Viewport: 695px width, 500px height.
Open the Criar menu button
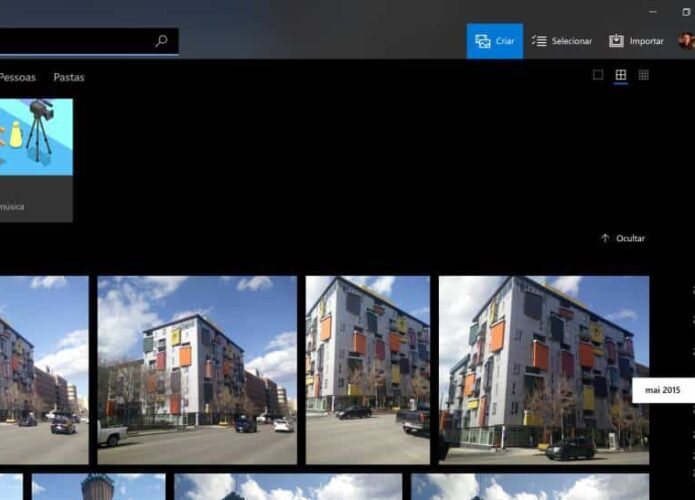(x=495, y=41)
